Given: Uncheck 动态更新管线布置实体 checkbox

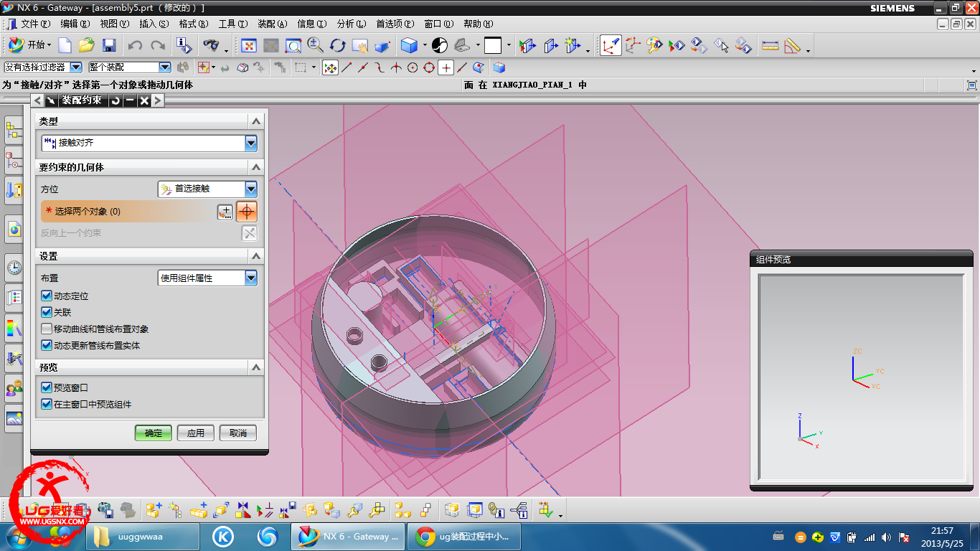Looking at the screenshot, I should (47, 346).
